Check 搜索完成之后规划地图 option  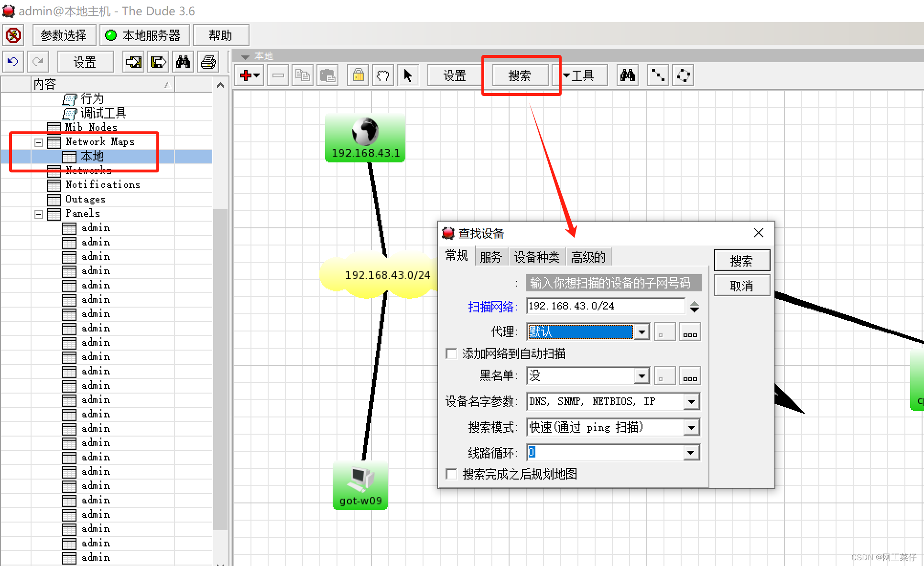[x=451, y=474]
